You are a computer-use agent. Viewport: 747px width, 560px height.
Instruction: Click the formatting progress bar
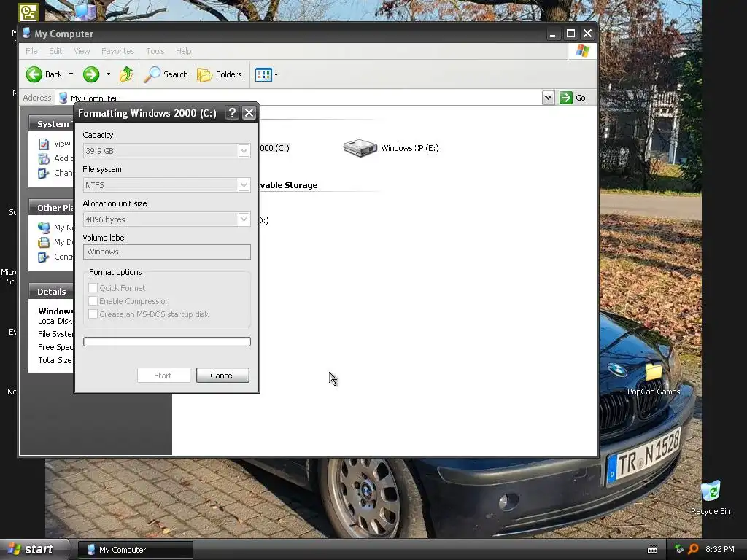coord(167,341)
